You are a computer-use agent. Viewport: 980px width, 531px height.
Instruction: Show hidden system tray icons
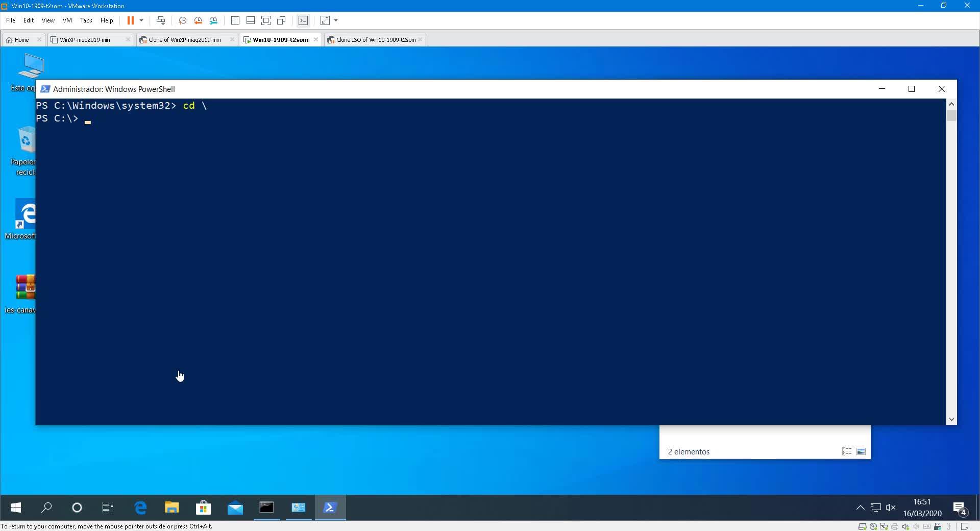(x=860, y=508)
